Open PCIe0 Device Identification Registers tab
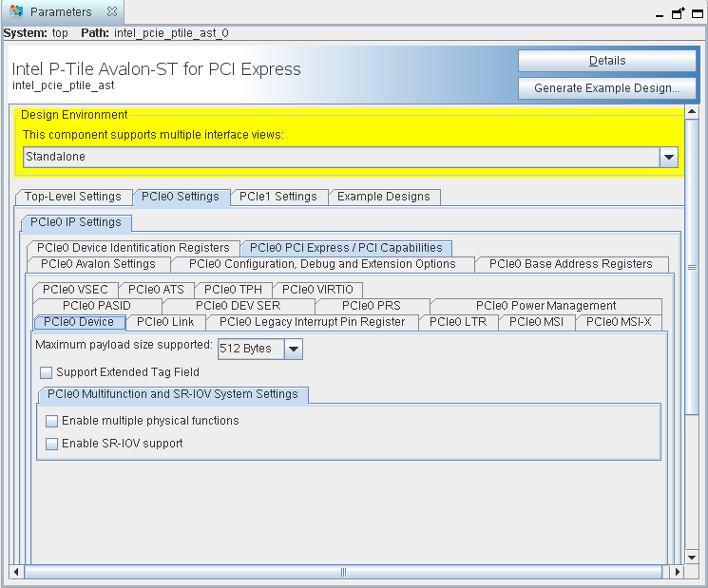This screenshot has width=708, height=588. (133, 248)
